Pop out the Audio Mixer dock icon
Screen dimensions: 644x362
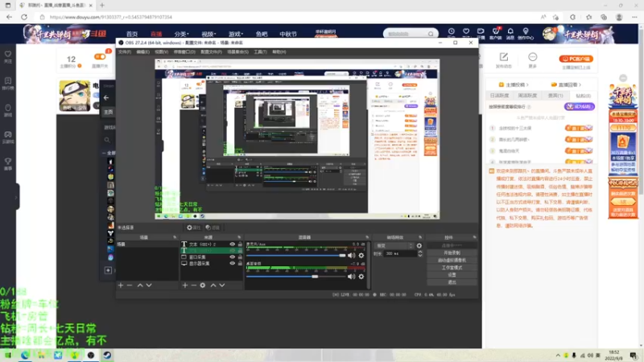point(367,237)
